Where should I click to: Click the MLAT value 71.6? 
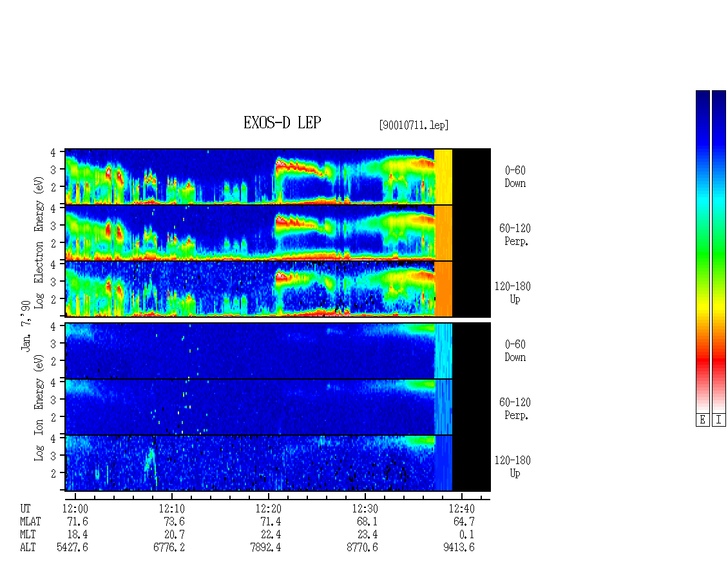tap(77, 521)
